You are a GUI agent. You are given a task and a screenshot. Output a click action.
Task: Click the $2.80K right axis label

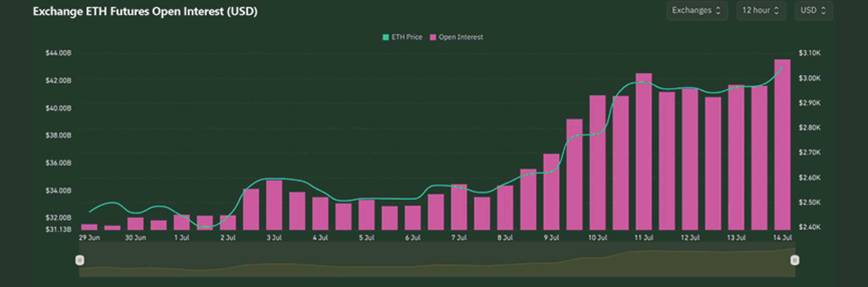coord(809,128)
